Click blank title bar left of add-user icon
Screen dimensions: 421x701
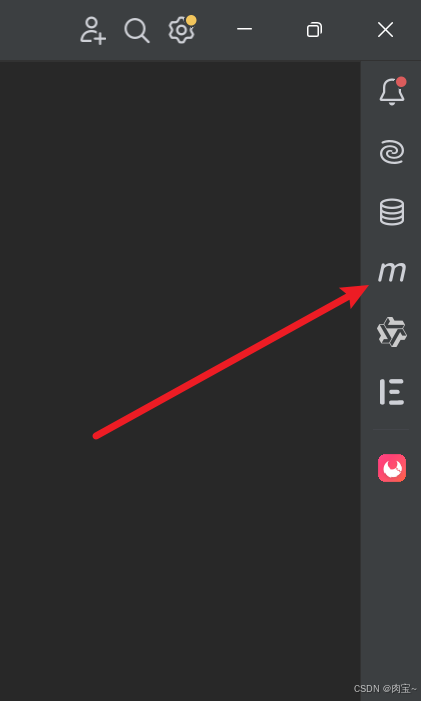[x=38, y=30]
